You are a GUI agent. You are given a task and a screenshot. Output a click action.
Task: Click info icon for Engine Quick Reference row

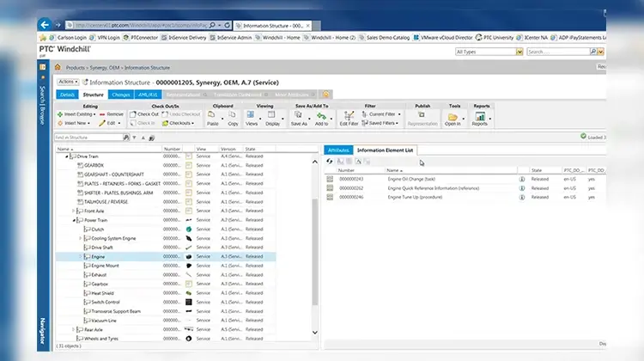click(521, 188)
